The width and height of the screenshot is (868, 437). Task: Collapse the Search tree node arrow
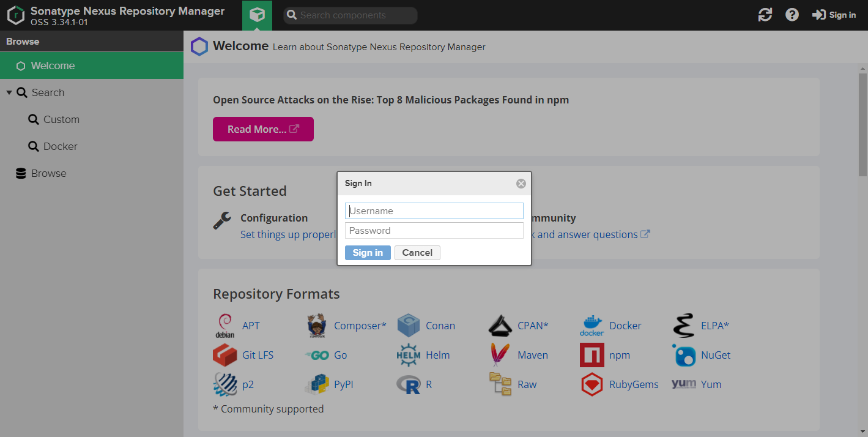(9, 92)
